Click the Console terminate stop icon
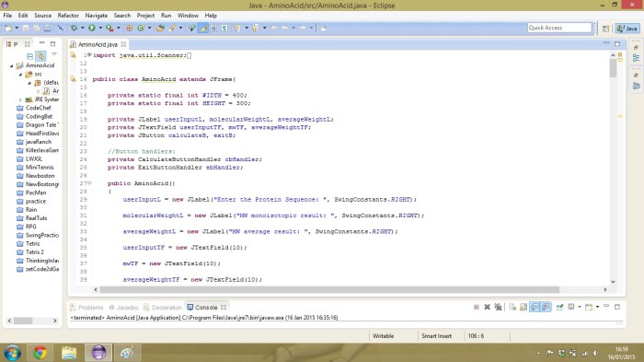The height and width of the screenshot is (362, 644). (x=476, y=307)
